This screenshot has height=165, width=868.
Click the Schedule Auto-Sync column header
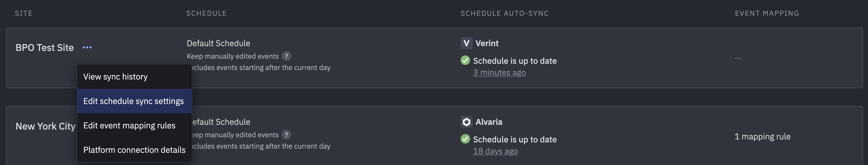point(504,13)
